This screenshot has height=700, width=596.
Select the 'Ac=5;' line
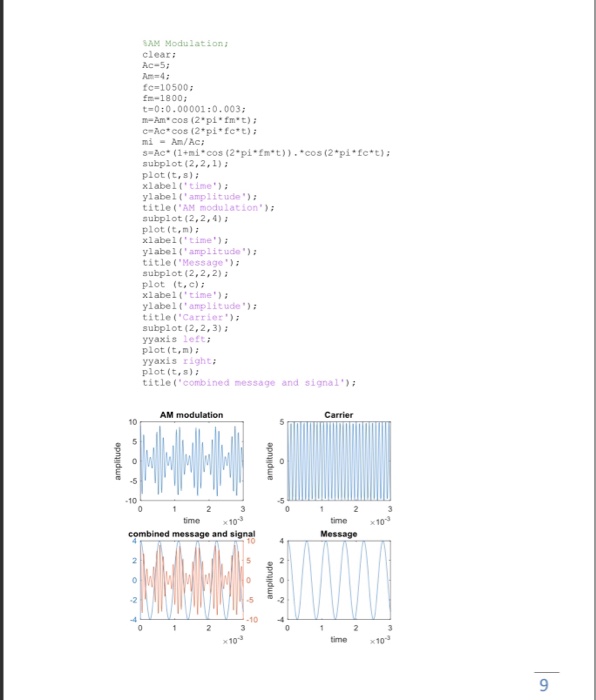(x=156, y=65)
